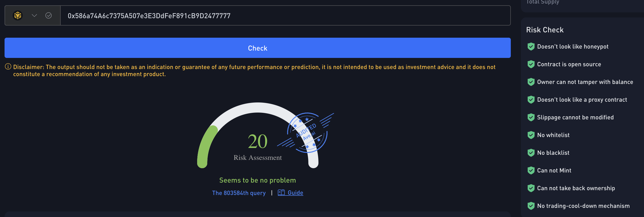The image size is (644, 217).
Task: Click "Seems to be no problem" result text
Action: point(258,180)
